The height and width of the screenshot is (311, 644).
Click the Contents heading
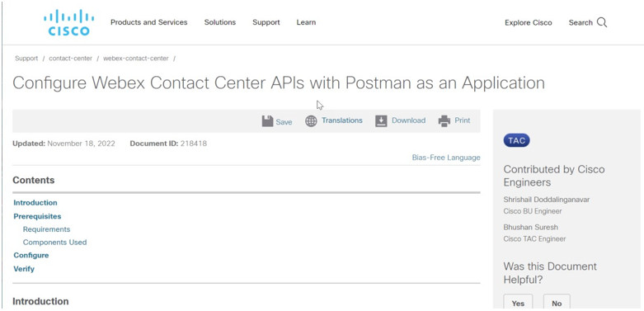point(34,180)
